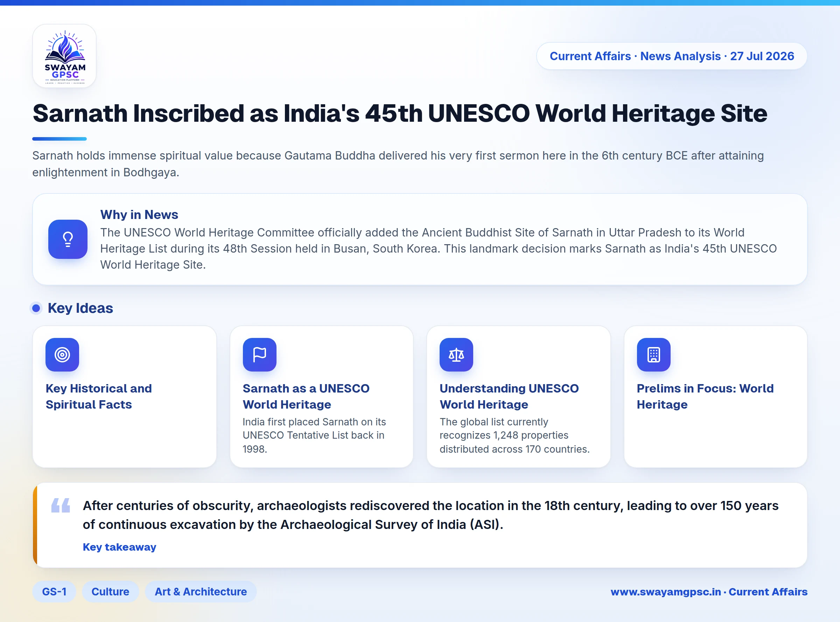840x622 pixels.
Task: Click Prelims in Focus: World Heritage title
Action: click(705, 396)
